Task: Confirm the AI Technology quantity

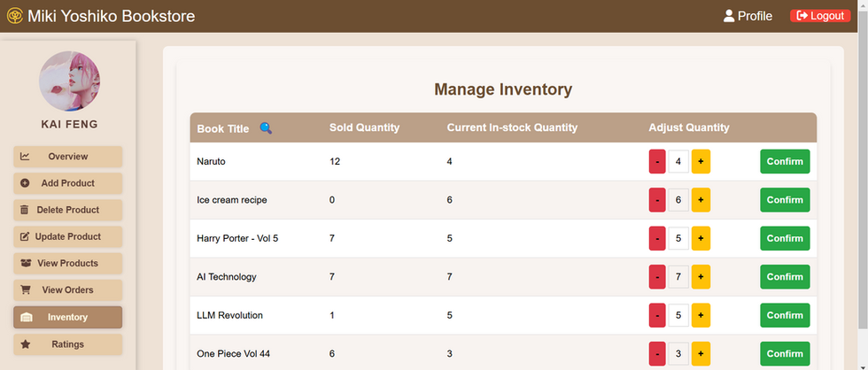Action: 785,276
